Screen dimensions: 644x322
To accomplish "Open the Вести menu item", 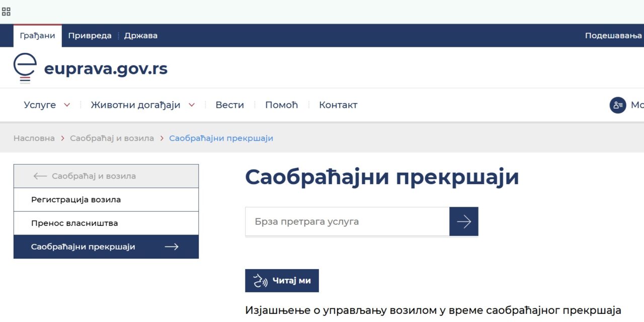I will pyautogui.click(x=230, y=105).
